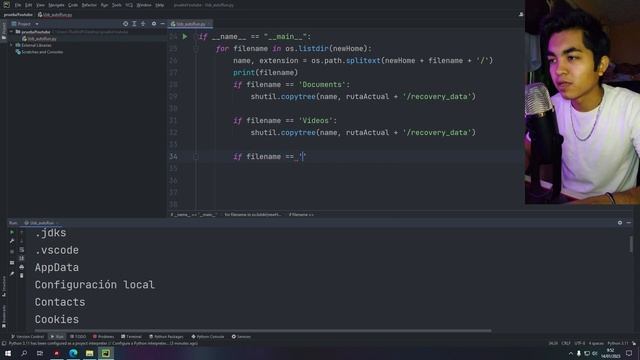
Task: Show hidden system tray icons
Action: click(x=571, y=353)
